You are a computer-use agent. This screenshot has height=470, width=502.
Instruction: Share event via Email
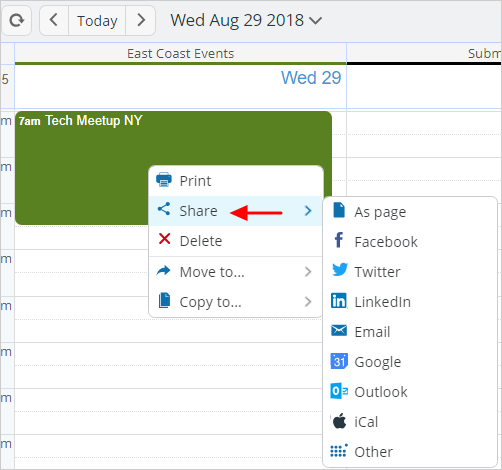click(x=410, y=332)
